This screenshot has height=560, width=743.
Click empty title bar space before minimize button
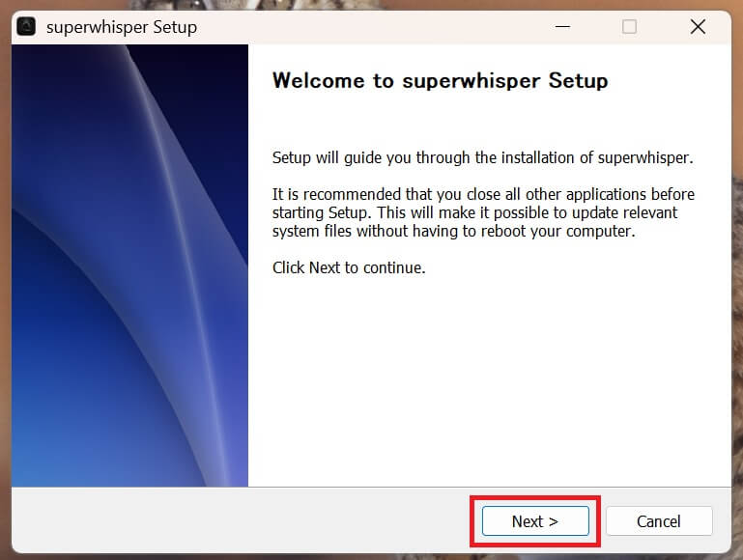pos(386,26)
